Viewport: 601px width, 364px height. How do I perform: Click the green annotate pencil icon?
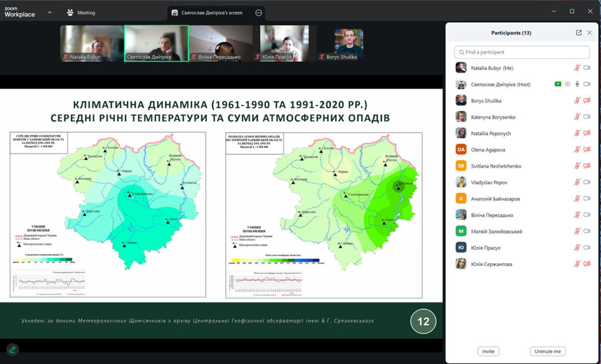[12, 349]
